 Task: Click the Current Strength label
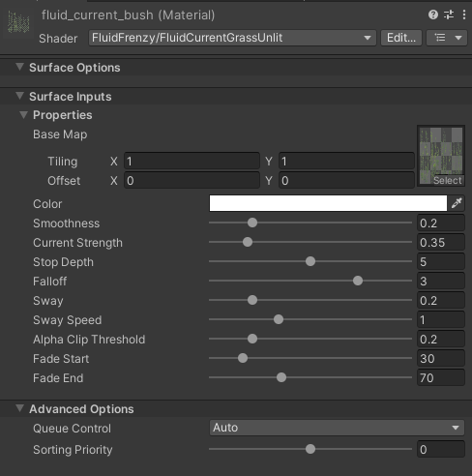tap(77, 243)
